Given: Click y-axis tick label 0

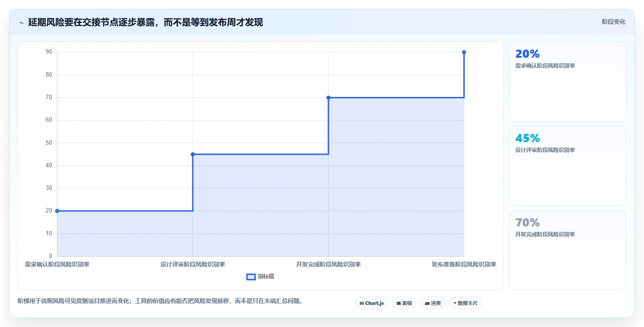Looking at the screenshot, I should [51, 256].
